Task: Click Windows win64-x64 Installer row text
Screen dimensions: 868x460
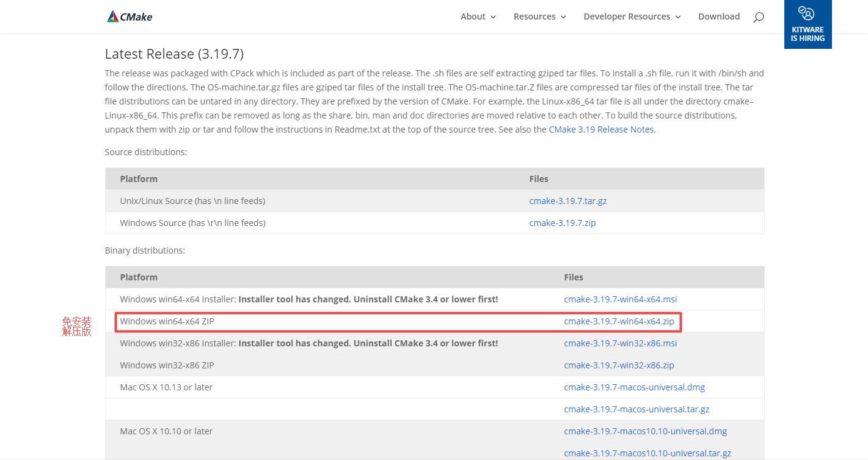Action: tap(308, 299)
